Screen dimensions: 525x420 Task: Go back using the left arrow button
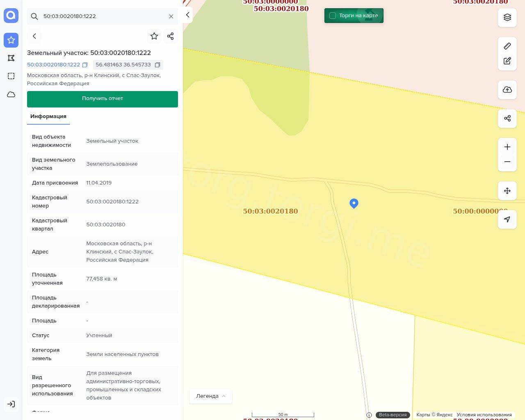pyautogui.click(x=34, y=36)
